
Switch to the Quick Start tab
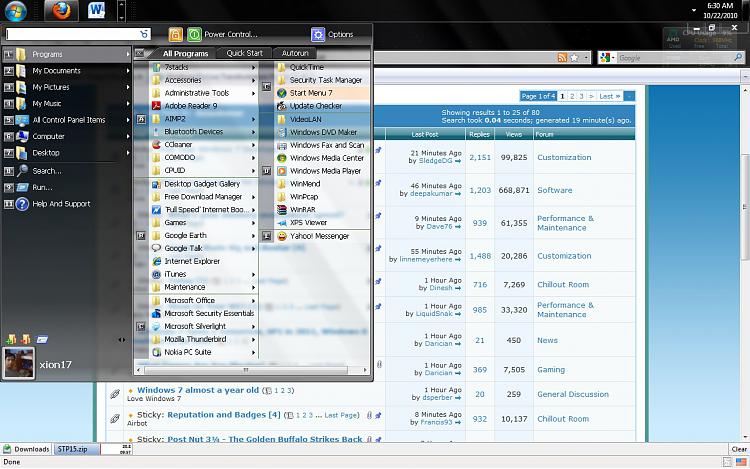coord(244,53)
